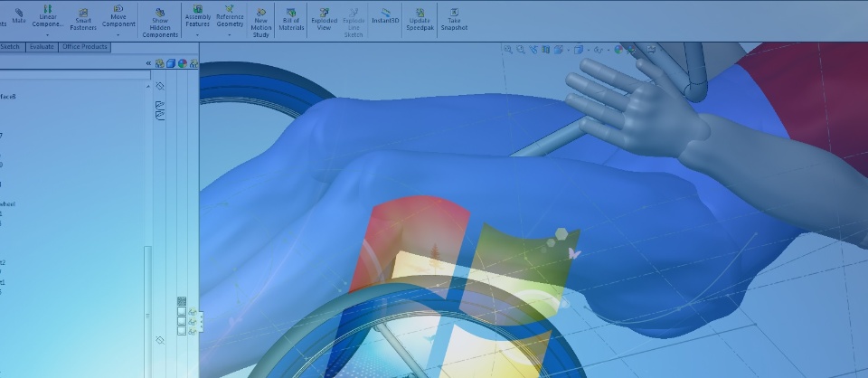Click Hide/Show column header icon
The image size is (868, 378).
point(159,63)
